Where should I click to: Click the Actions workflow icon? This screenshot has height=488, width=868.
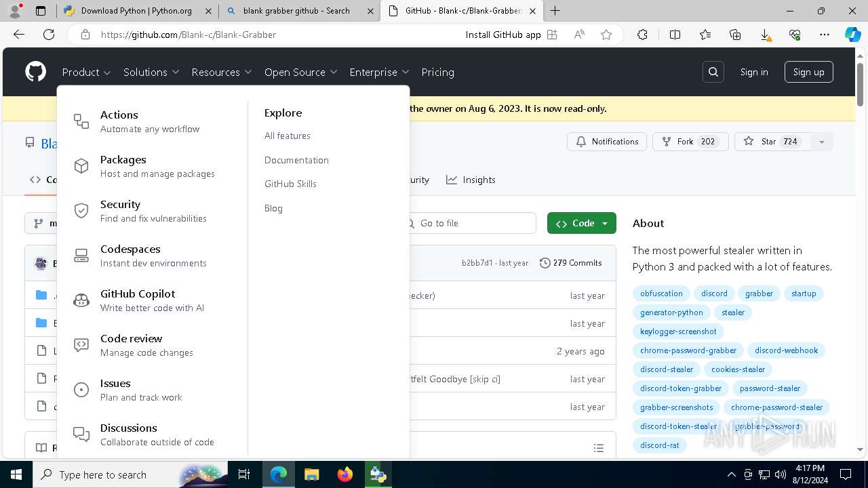point(81,121)
